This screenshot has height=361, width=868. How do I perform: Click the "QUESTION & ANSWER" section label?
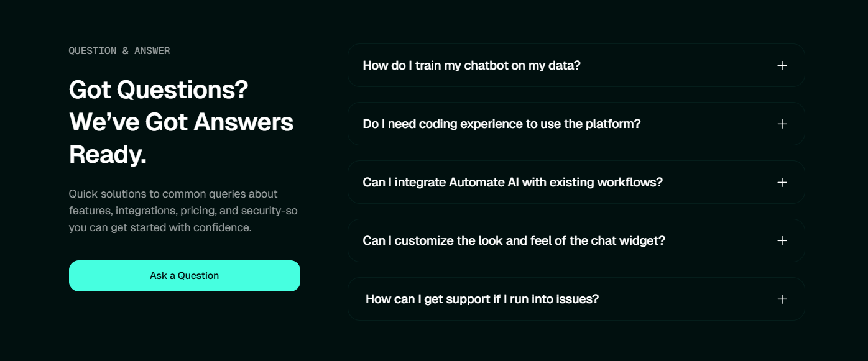click(x=119, y=51)
